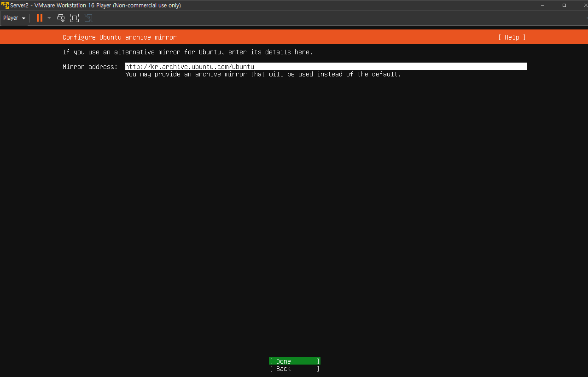The width and height of the screenshot is (588, 377).
Task: Click the 'Configure Ubuntu archive mirror' heading
Action: pos(120,37)
